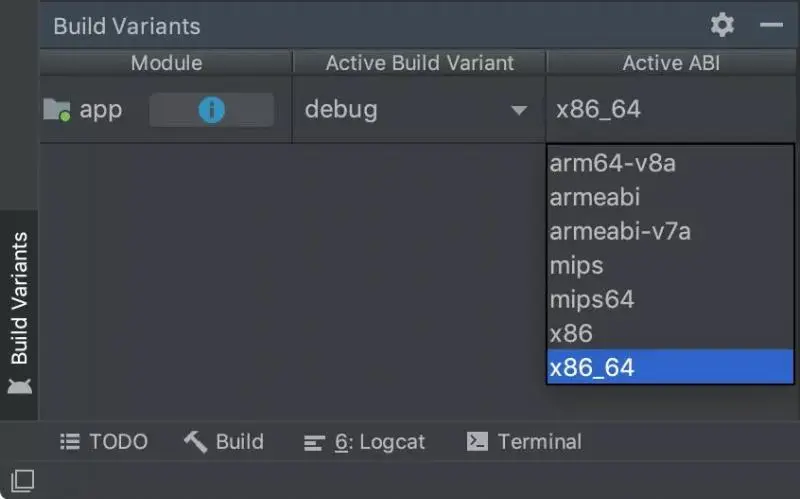Select armeabi-v7a ABI option
The image size is (800, 499).
620,231
